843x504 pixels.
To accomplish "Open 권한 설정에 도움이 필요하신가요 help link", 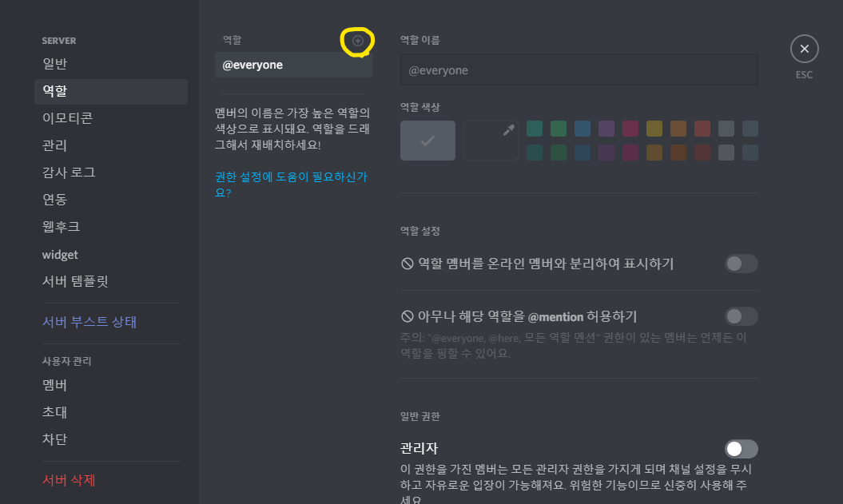I will (x=291, y=185).
